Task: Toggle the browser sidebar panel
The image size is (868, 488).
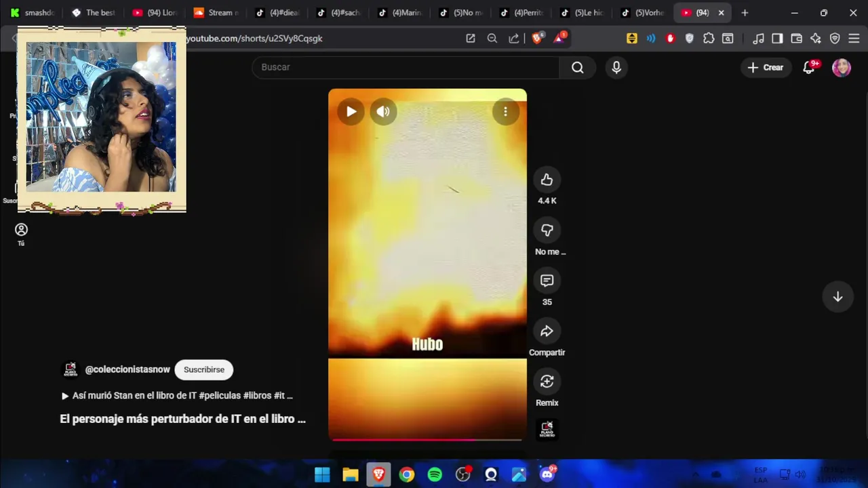Action: pos(777,39)
